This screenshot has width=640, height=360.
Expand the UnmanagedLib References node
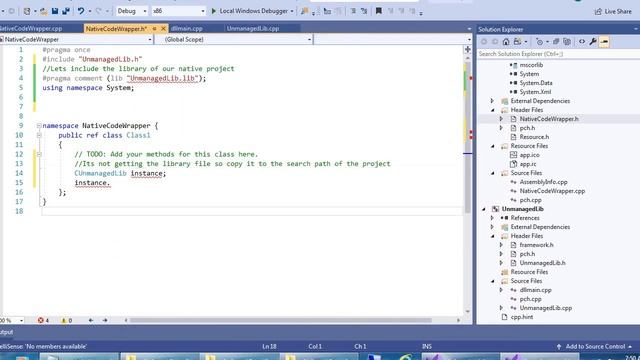(492, 218)
